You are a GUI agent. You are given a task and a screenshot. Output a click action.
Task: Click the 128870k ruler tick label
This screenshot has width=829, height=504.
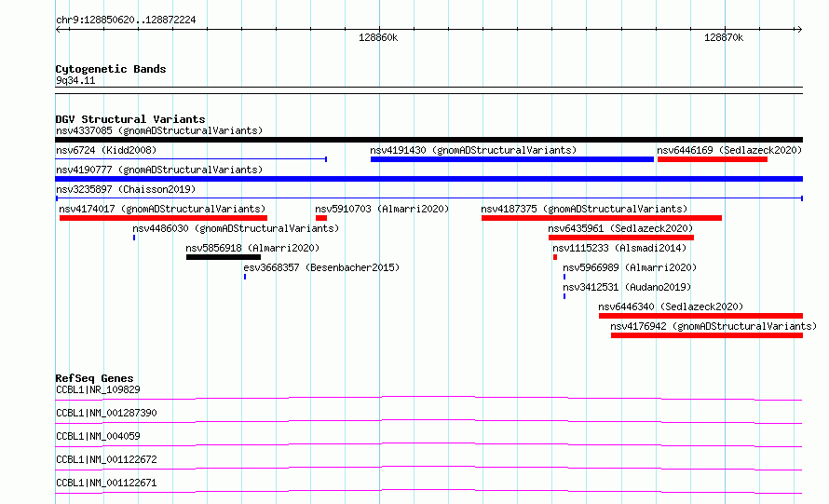[x=724, y=37]
